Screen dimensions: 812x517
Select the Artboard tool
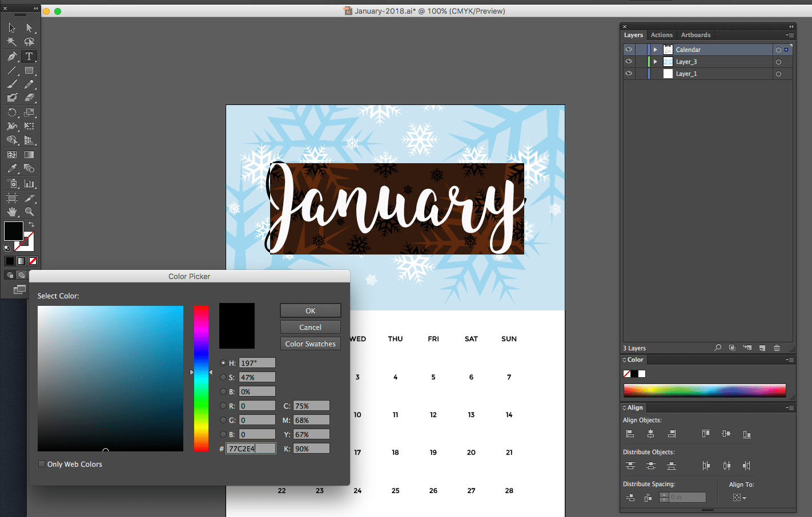click(x=12, y=198)
